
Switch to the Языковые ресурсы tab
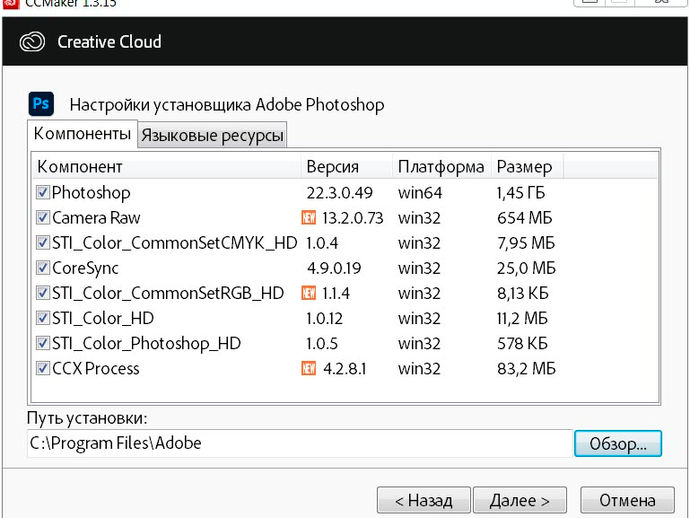[212, 135]
